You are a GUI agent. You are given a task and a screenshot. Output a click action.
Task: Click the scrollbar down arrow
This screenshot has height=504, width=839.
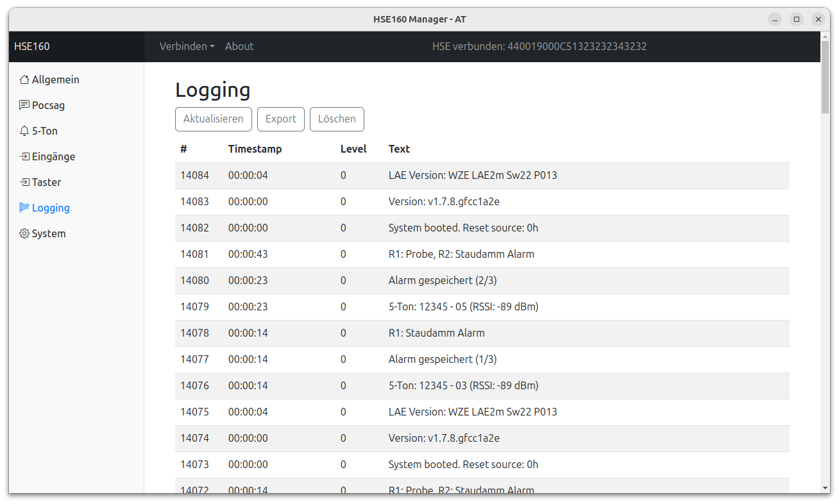tap(825, 488)
